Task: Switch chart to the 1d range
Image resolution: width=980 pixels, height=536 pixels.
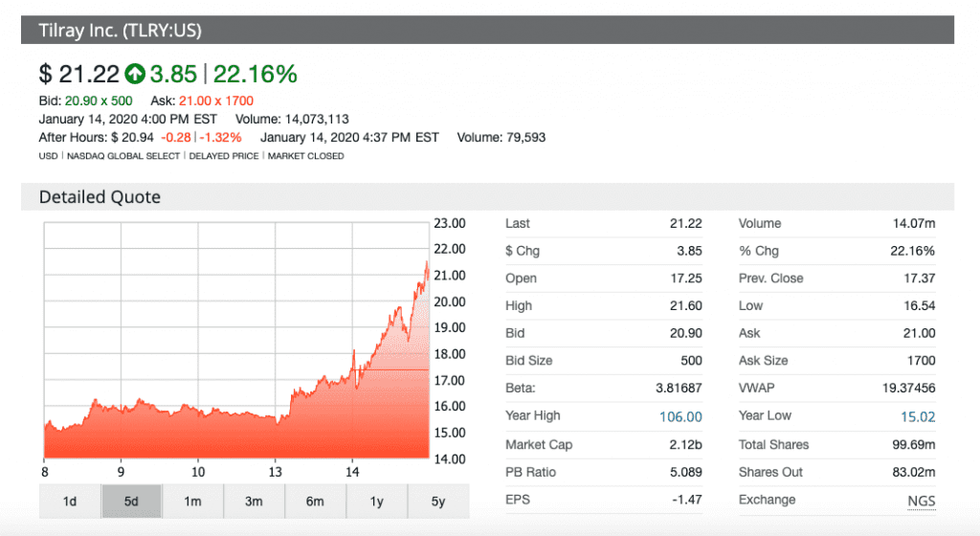Action: tap(70, 502)
